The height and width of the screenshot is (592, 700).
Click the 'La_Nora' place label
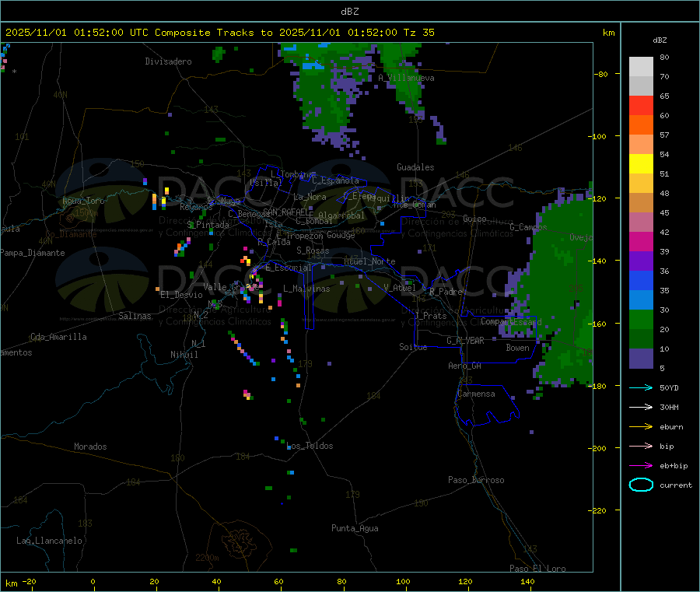coord(310,197)
